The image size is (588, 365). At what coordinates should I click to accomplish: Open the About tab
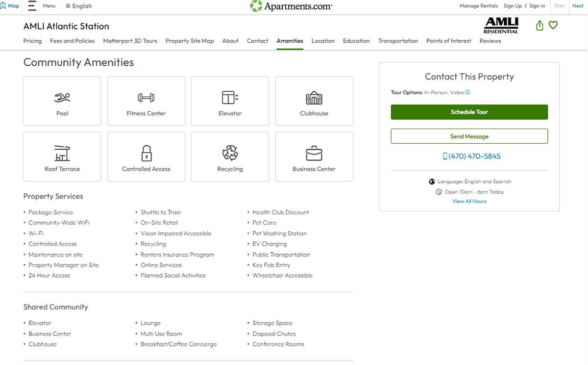click(x=230, y=41)
